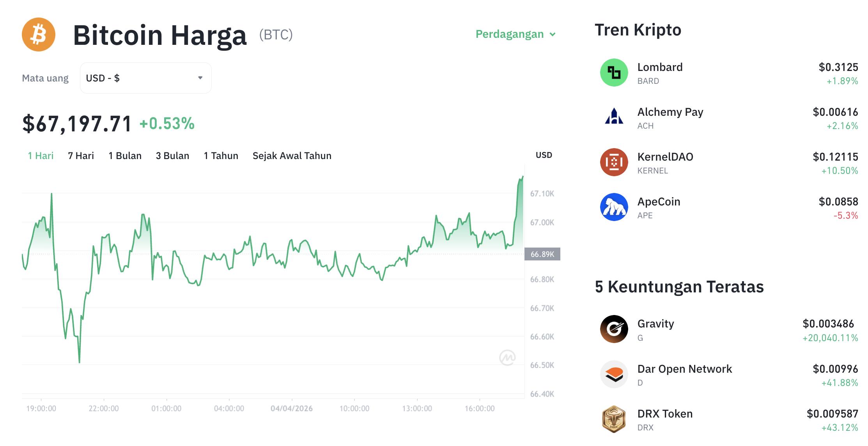Open the ApeCoin name link
This screenshot has height=446, width=868.
point(659,202)
